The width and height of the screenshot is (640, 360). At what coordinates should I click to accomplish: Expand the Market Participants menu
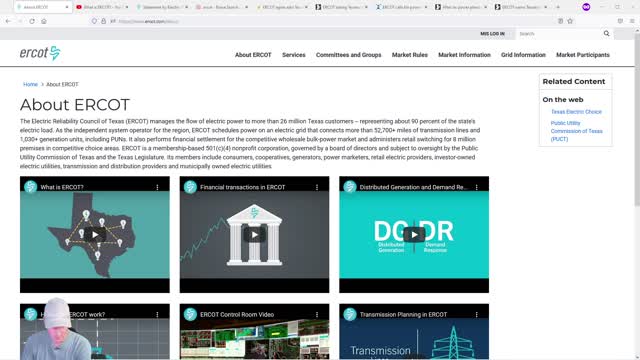tap(583, 55)
